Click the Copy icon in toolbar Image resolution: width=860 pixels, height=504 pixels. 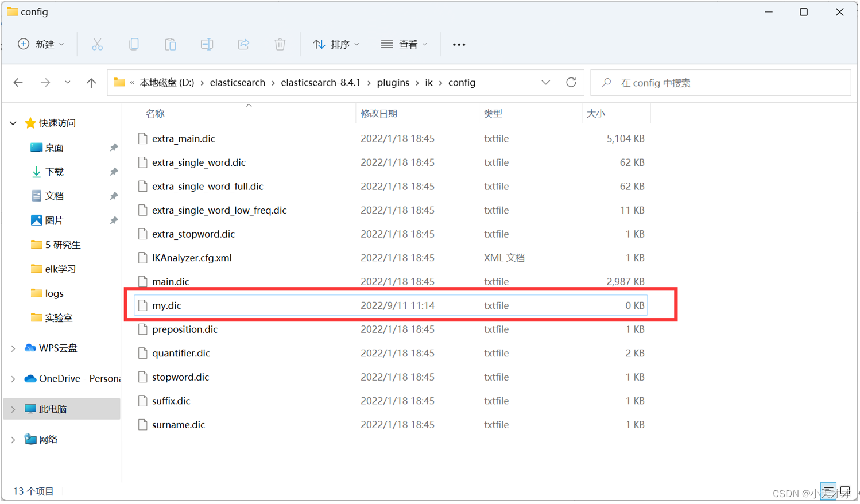click(x=134, y=44)
